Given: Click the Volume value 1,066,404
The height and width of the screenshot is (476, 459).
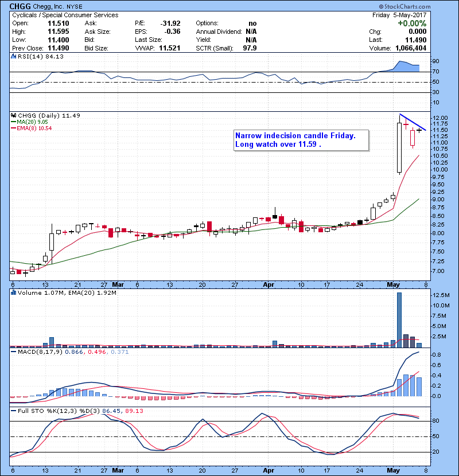Looking at the screenshot, I should click(411, 48).
